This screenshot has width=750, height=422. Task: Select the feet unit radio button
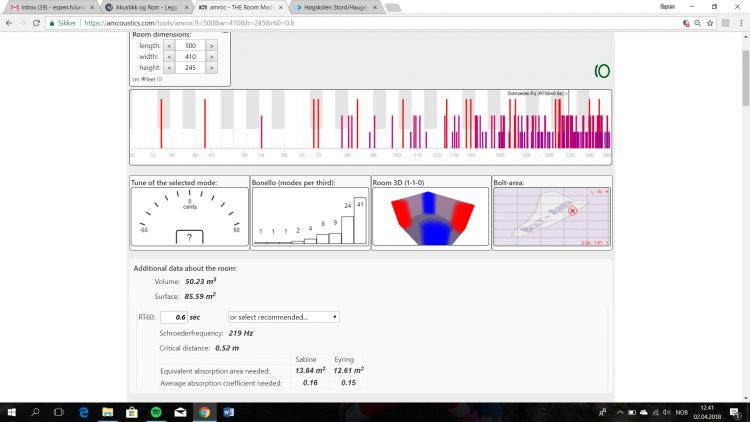tap(159, 79)
